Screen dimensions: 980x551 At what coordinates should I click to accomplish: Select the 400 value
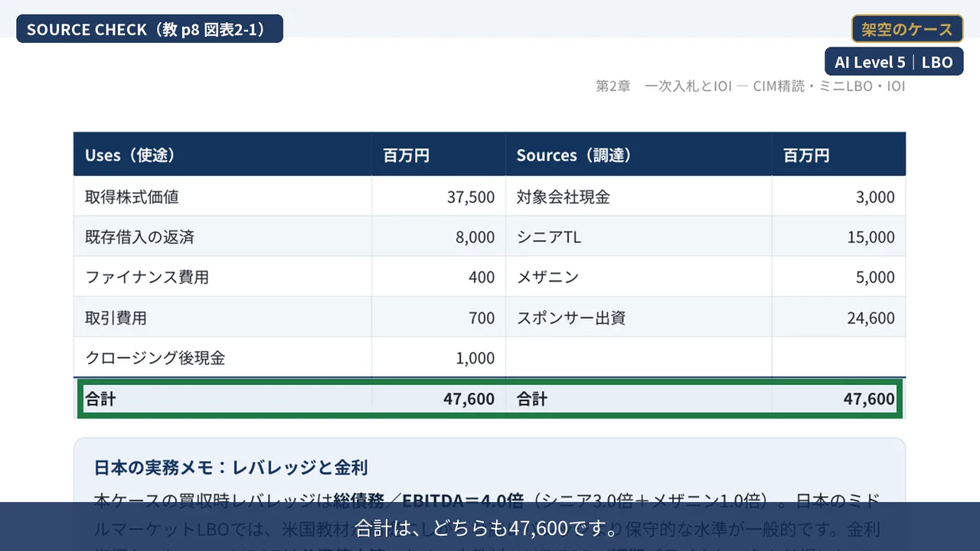[x=482, y=277]
